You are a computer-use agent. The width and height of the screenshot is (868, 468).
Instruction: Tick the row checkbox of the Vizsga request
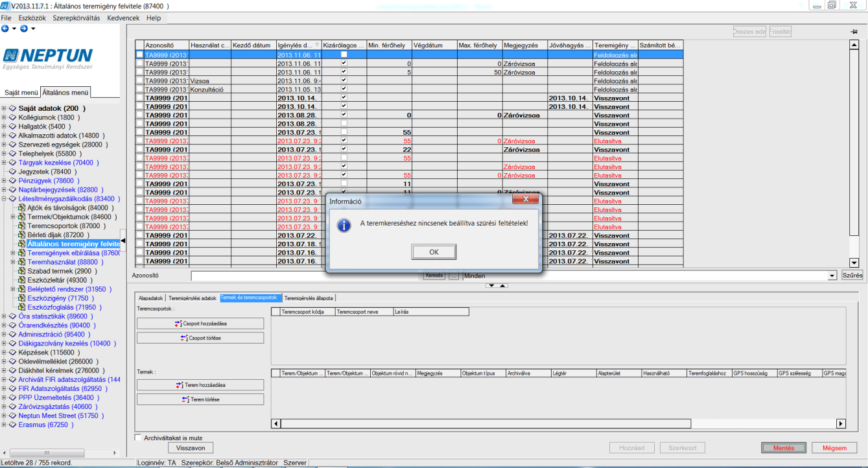[139, 80]
